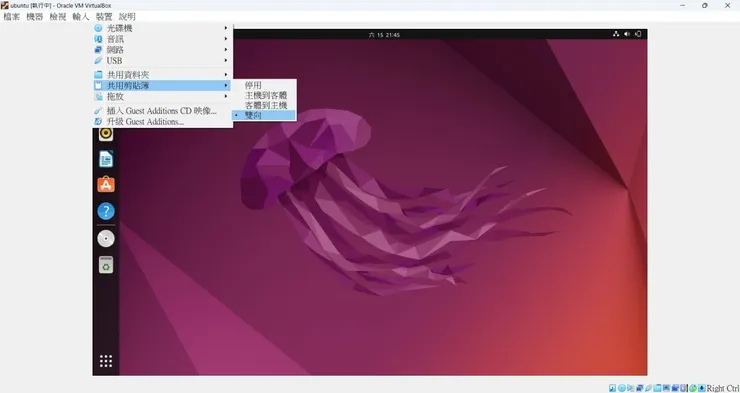Viewport: 740px width, 393px height.
Task: Select the 雙向 clipboard option
Action: 264,115
